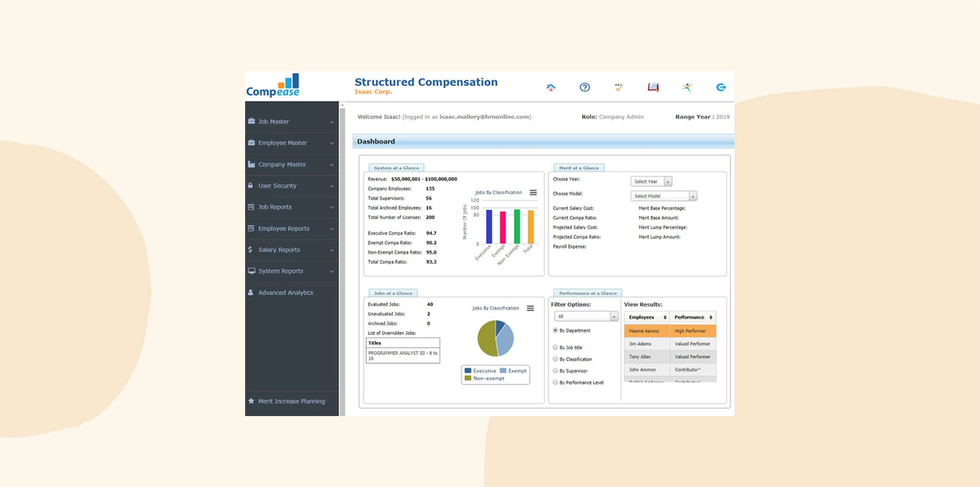Click the System Reports monitor icon
The image size is (980, 487).
coord(251,271)
